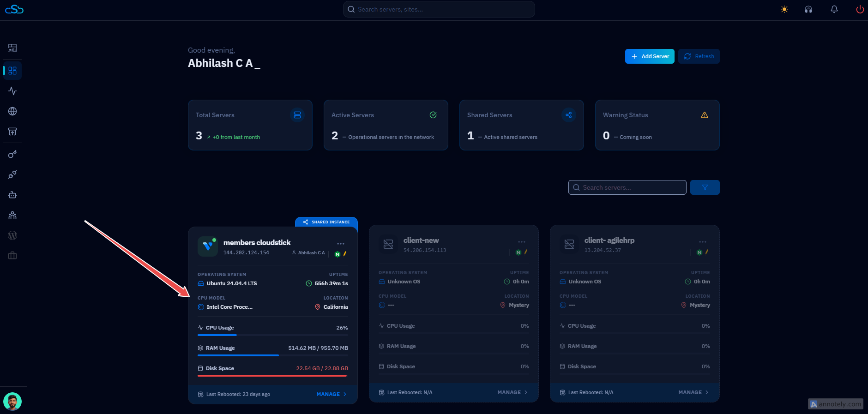Click the client- agilehrp server icon
Image resolution: width=868 pixels, height=414 pixels.
[x=570, y=244]
